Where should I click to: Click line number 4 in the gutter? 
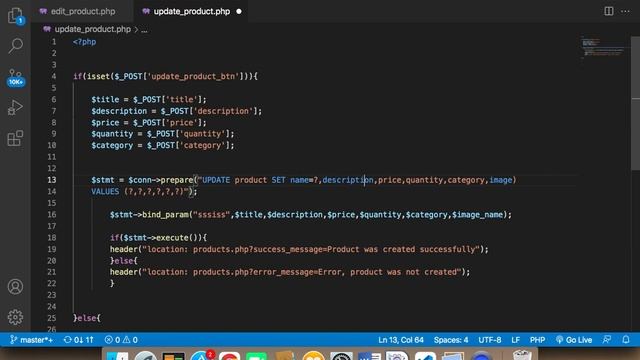(54, 76)
